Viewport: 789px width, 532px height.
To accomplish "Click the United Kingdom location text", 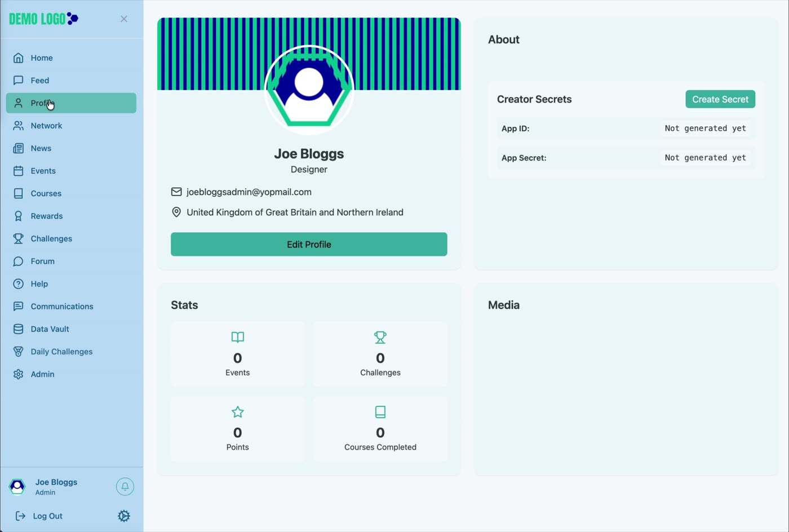I will (295, 212).
